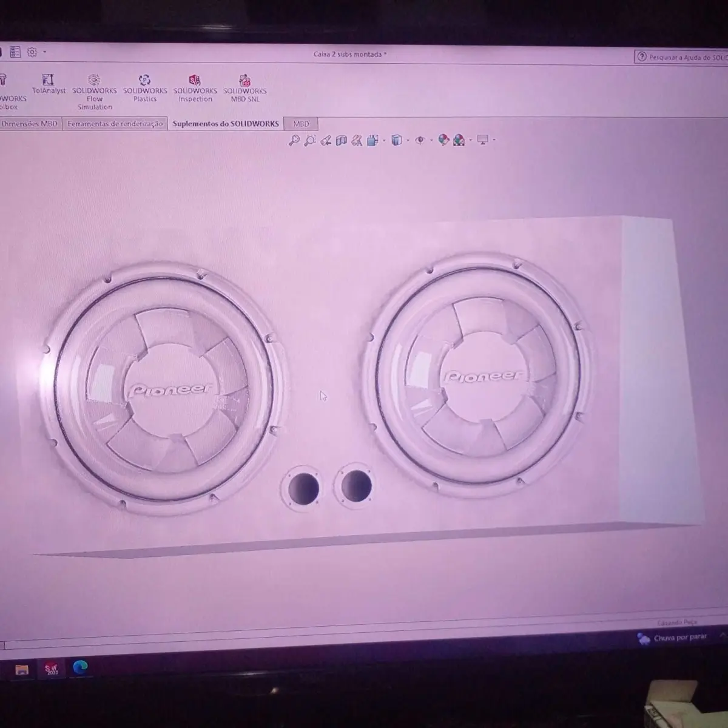
Task: Toggle the Section View tool
Action: pos(342,140)
